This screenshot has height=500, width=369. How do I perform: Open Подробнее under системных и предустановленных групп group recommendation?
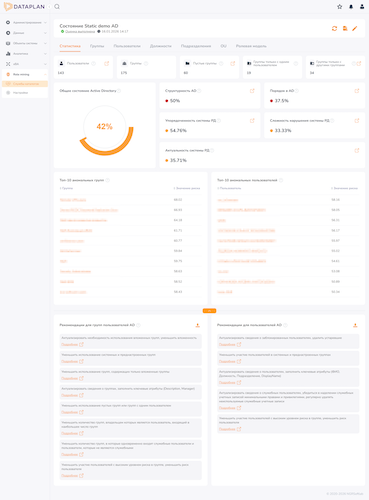72,362
